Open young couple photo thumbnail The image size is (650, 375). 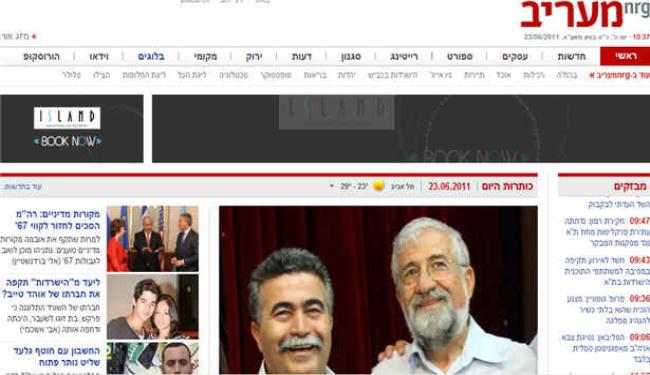coord(153,307)
